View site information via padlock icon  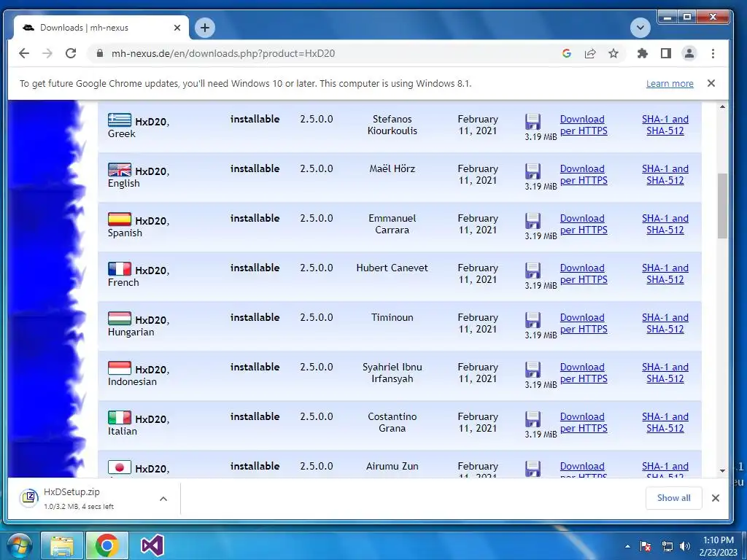click(x=99, y=53)
